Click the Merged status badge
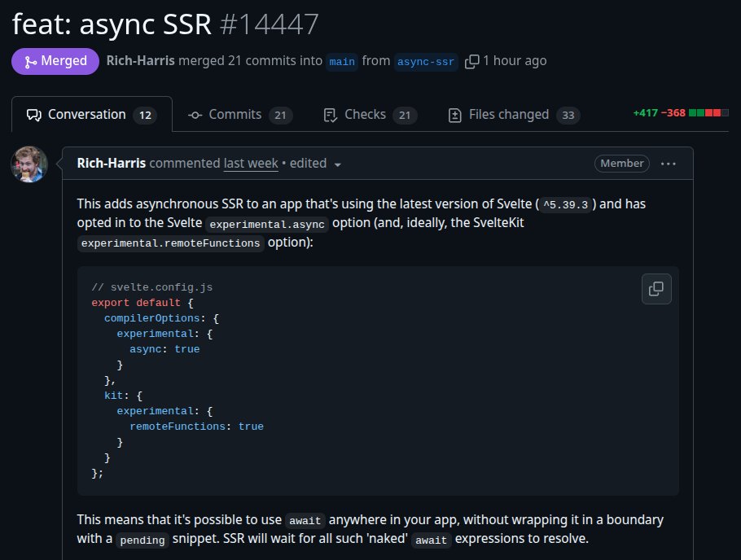The width and height of the screenshot is (741, 560). (x=55, y=61)
